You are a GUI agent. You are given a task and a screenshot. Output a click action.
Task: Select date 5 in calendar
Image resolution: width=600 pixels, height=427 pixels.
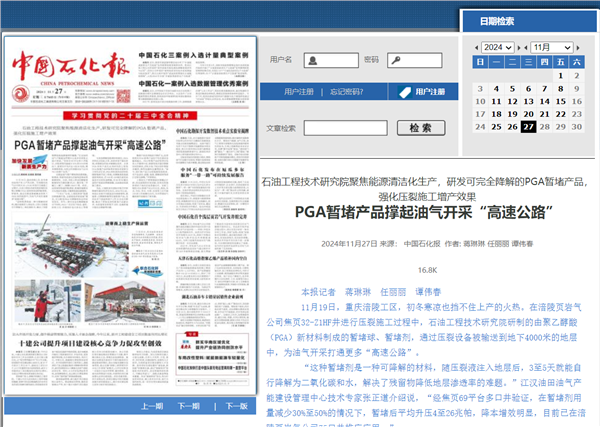click(x=512, y=89)
